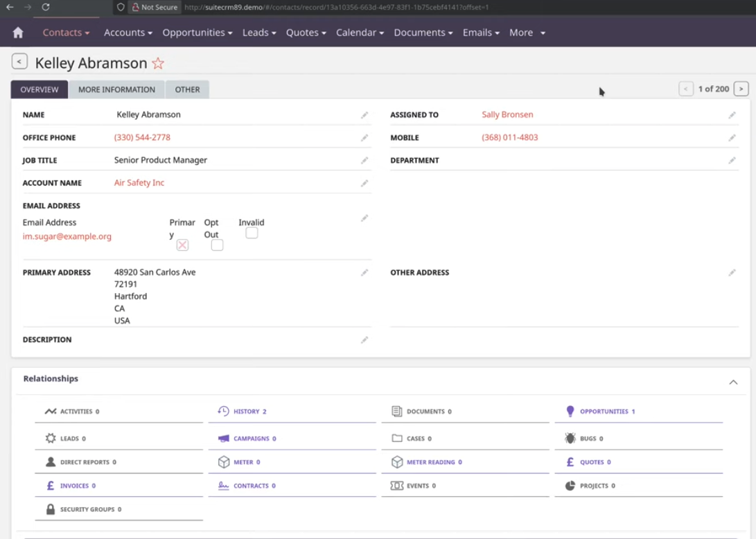The width and height of the screenshot is (756, 539).
Task: Expand the More navigation dropdown
Action: tap(527, 33)
